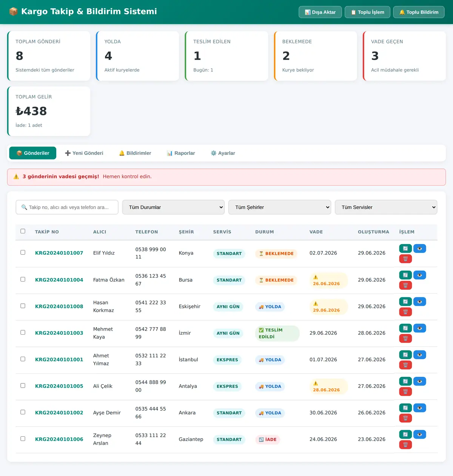Expand the Tüm Şehirler city filter
453x476 pixels.
(x=280, y=207)
